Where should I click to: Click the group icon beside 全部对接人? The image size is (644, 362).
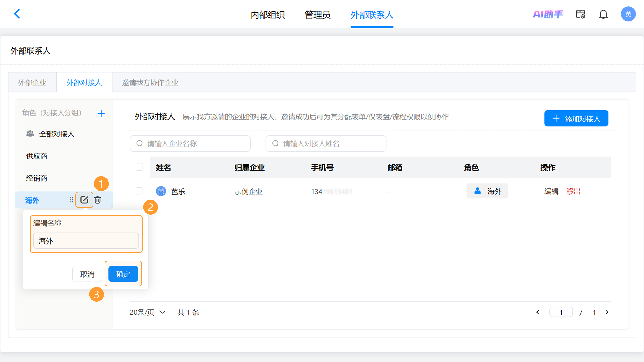tap(30, 134)
